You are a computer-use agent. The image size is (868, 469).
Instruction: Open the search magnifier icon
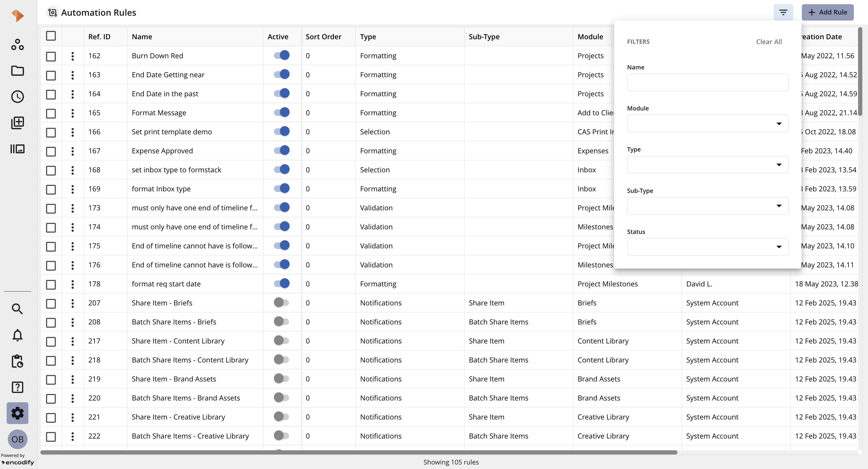pos(18,309)
